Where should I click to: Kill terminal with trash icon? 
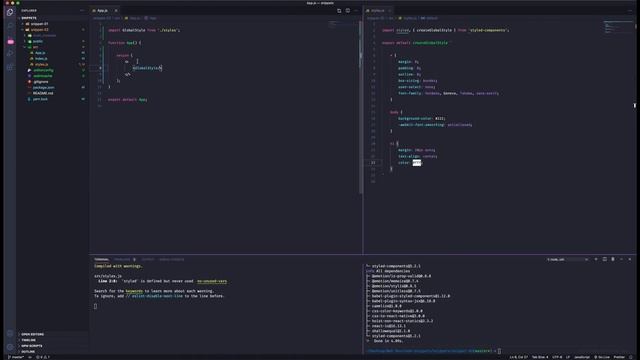tap(613, 259)
